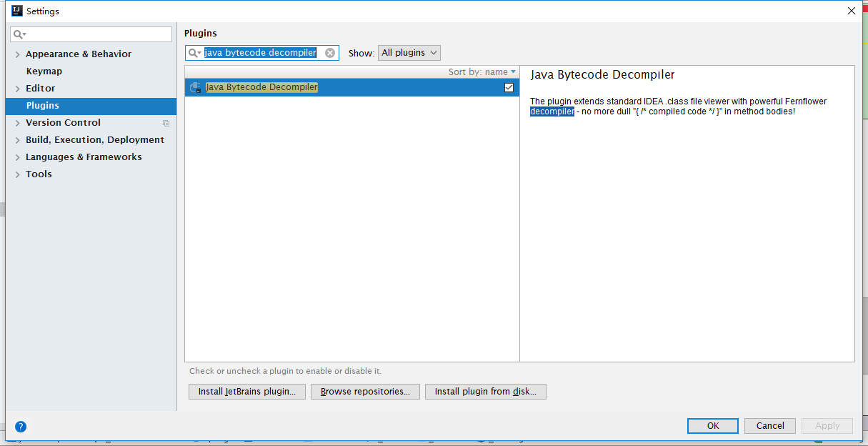Select Build, Execution, Deployment item
The width and height of the screenshot is (868, 446).
pyautogui.click(x=95, y=140)
